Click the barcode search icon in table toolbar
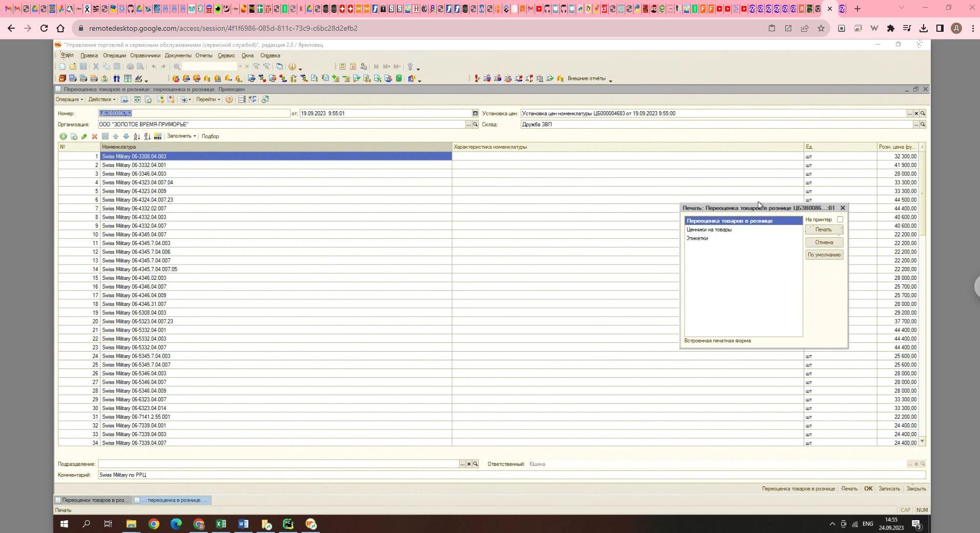980x533 pixels. pyautogui.click(x=158, y=136)
